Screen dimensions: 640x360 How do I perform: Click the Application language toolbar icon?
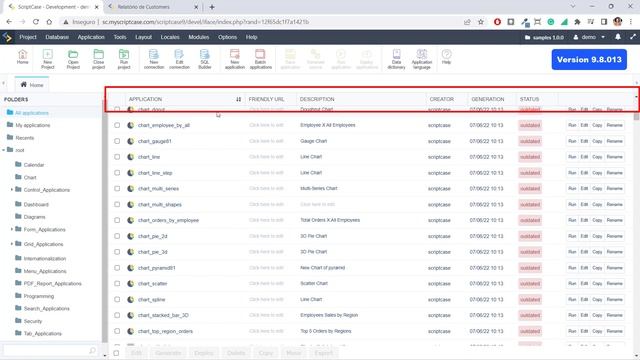pos(422,59)
